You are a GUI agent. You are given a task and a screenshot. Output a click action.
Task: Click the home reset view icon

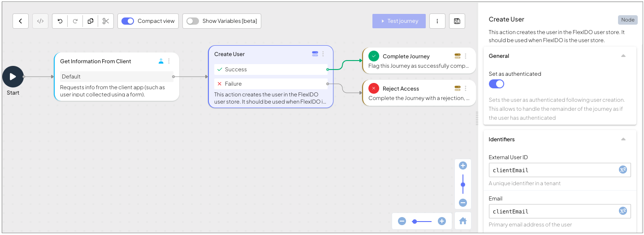pyautogui.click(x=463, y=221)
